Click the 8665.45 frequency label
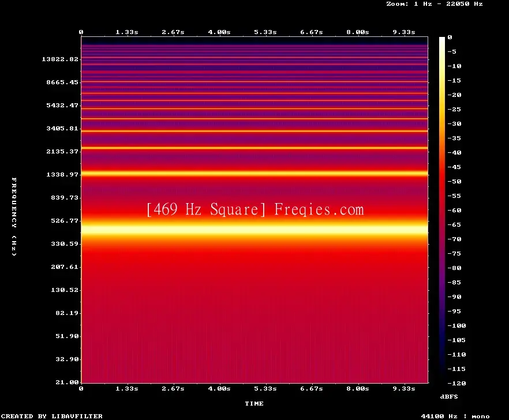The width and height of the screenshot is (509, 420). point(62,82)
